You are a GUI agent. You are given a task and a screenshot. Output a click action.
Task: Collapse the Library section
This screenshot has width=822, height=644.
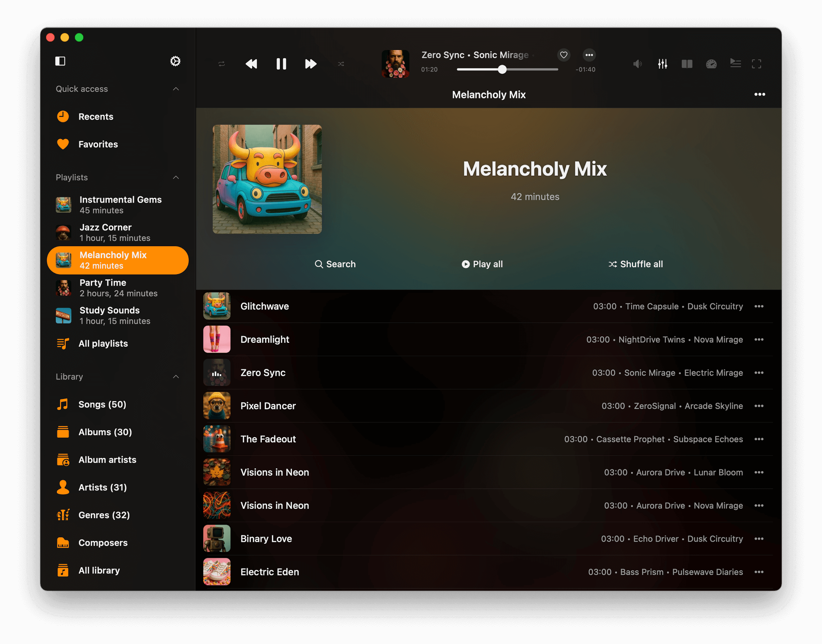point(176,377)
